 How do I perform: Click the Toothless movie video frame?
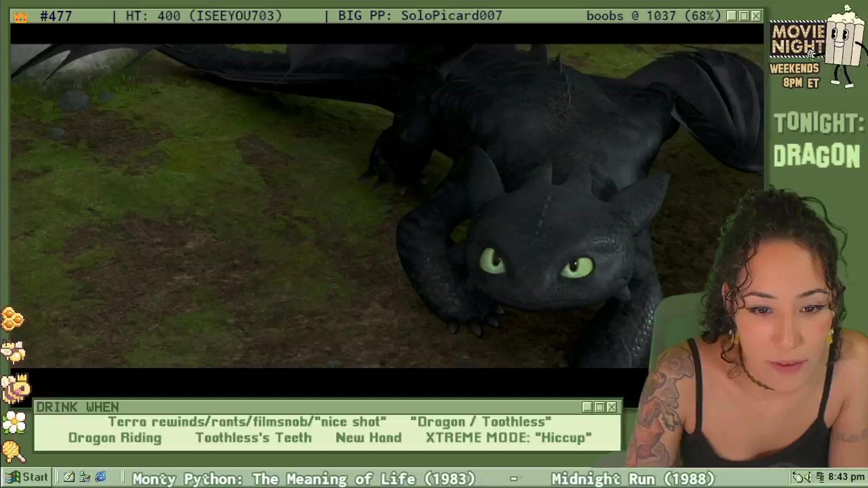387,206
